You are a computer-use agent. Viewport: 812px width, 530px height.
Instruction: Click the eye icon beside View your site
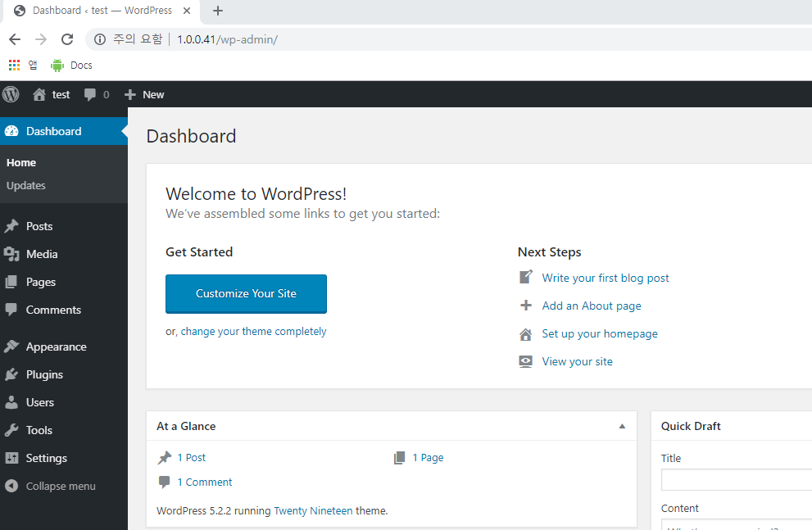pos(525,361)
